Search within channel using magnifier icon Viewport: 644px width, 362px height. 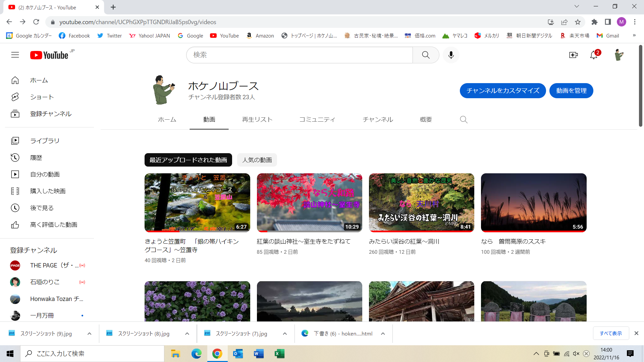[x=464, y=120]
